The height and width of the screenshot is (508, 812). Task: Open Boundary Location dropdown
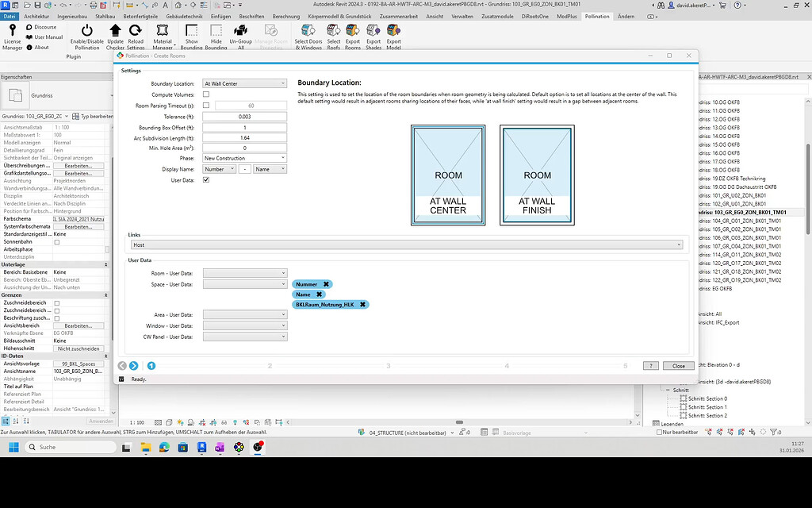coord(244,83)
